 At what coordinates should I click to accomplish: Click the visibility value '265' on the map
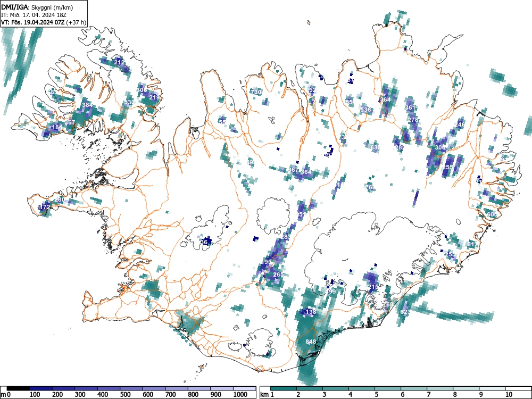point(278,275)
